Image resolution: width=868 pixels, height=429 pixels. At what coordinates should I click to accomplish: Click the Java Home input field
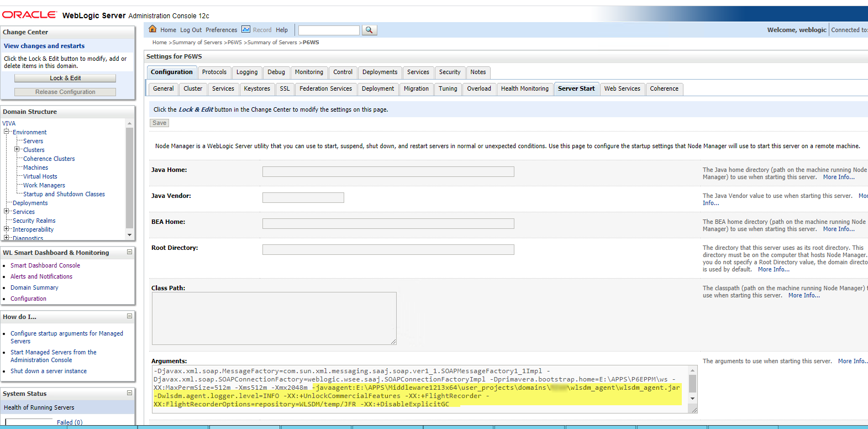click(x=388, y=171)
